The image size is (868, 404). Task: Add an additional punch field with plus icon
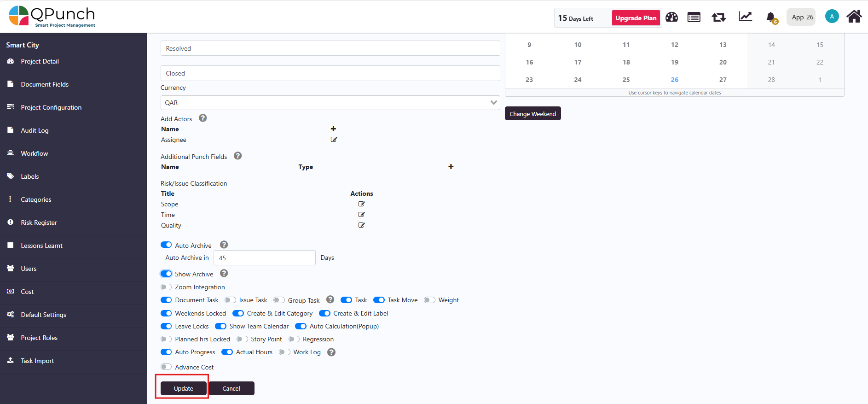click(x=451, y=167)
